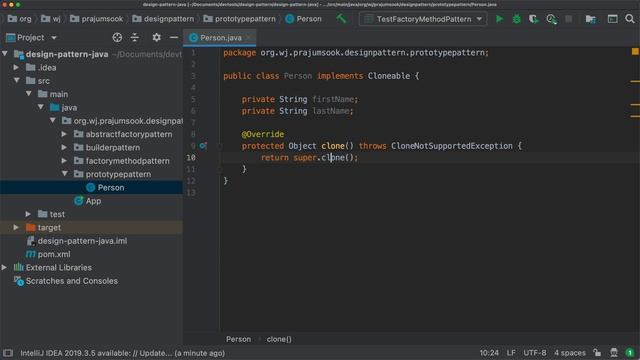640x360 pixels.
Task: Expand the test folder
Action: click(28, 214)
